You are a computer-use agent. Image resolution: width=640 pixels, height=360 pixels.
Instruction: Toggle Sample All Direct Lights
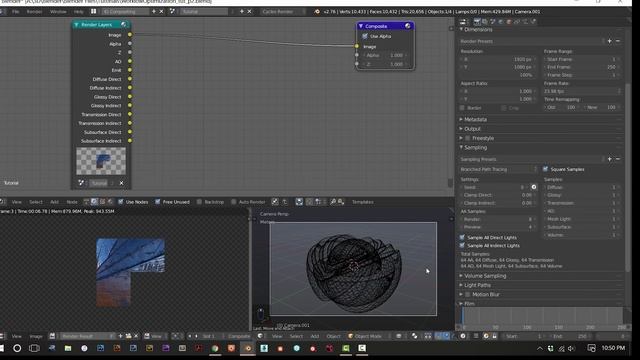[462, 238]
